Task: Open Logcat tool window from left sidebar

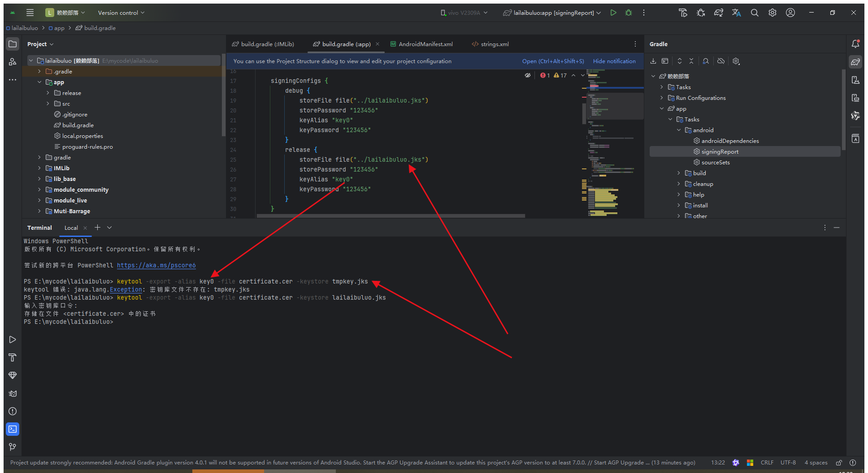Action: (x=13, y=393)
